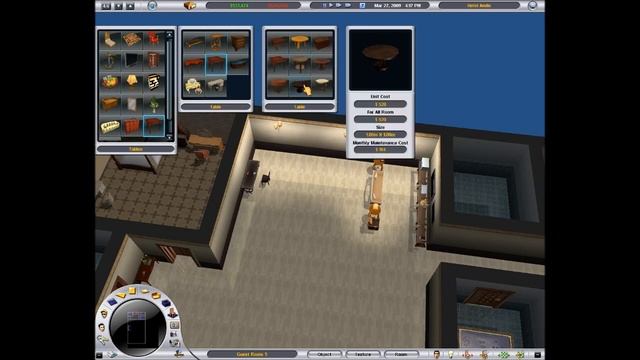
Task: Click the category list scrollbar track
Action: pyautogui.click(x=169, y=87)
